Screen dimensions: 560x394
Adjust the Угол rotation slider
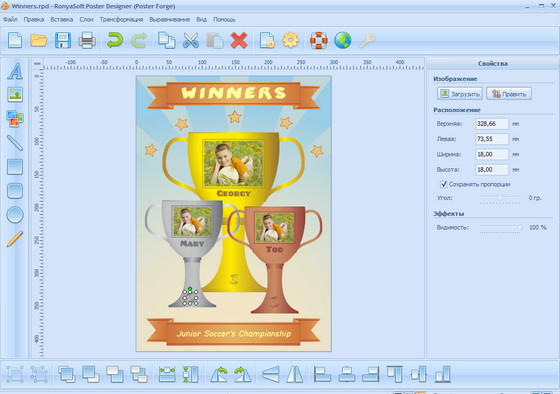pyautogui.click(x=500, y=198)
